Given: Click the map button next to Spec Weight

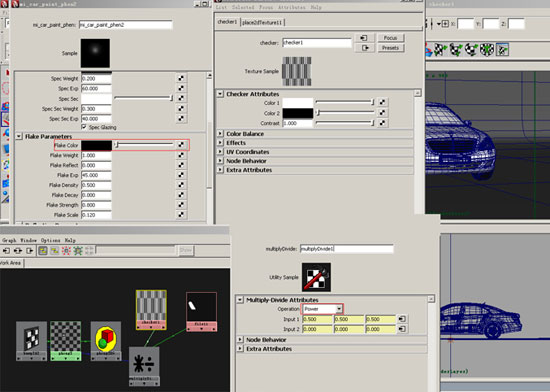Looking at the screenshot, I should point(181,78).
